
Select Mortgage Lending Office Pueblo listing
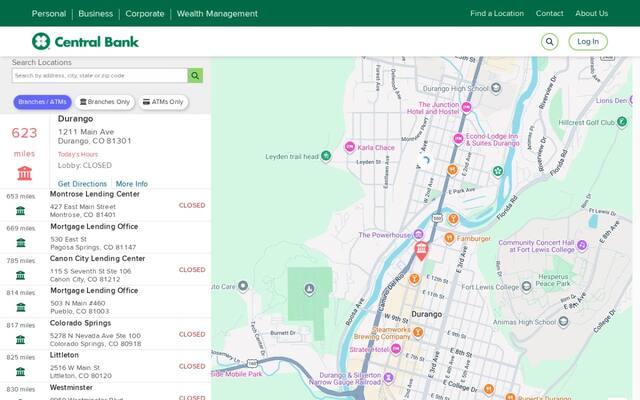point(105,302)
